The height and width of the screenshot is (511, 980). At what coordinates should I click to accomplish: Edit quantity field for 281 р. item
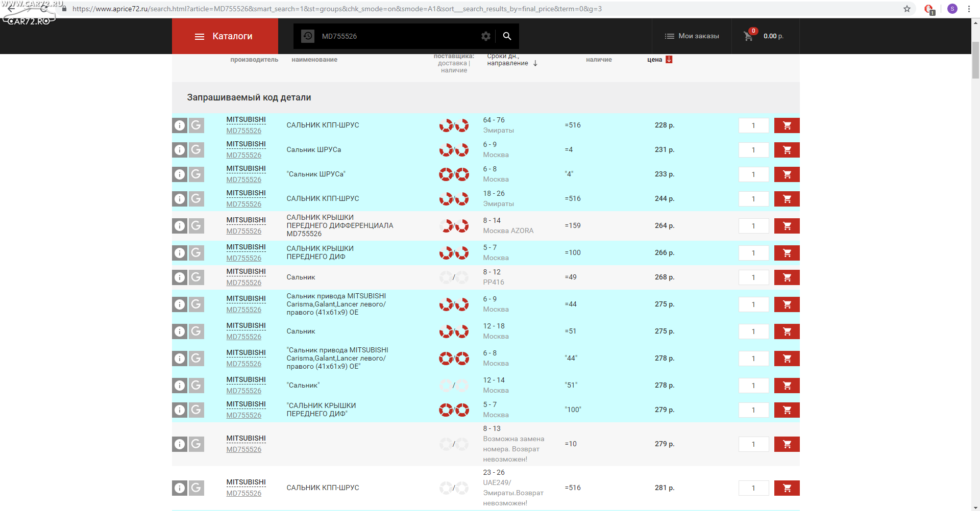point(753,488)
